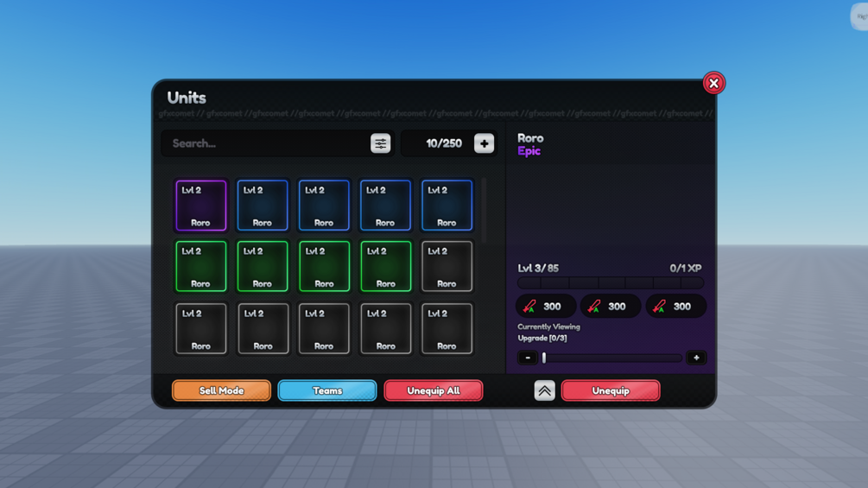Click the Lvl 3/85 label
Screen dimensions: 868x488
click(x=538, y=269)
